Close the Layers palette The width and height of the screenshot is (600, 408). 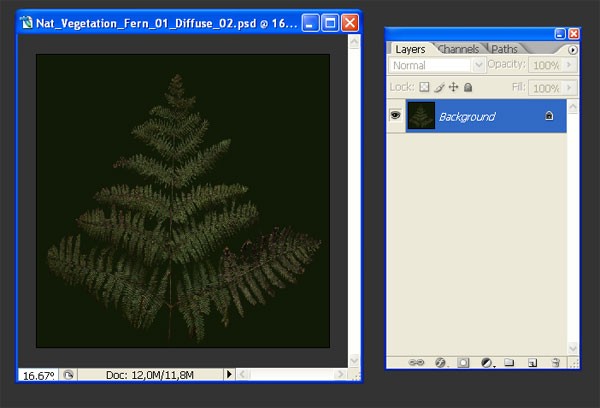click(574, 34)
